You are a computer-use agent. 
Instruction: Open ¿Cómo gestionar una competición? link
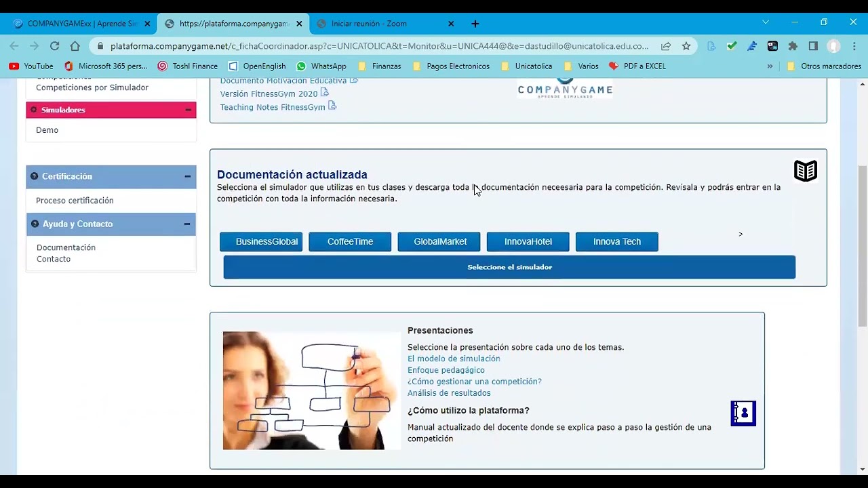click(x=475, y=382)
